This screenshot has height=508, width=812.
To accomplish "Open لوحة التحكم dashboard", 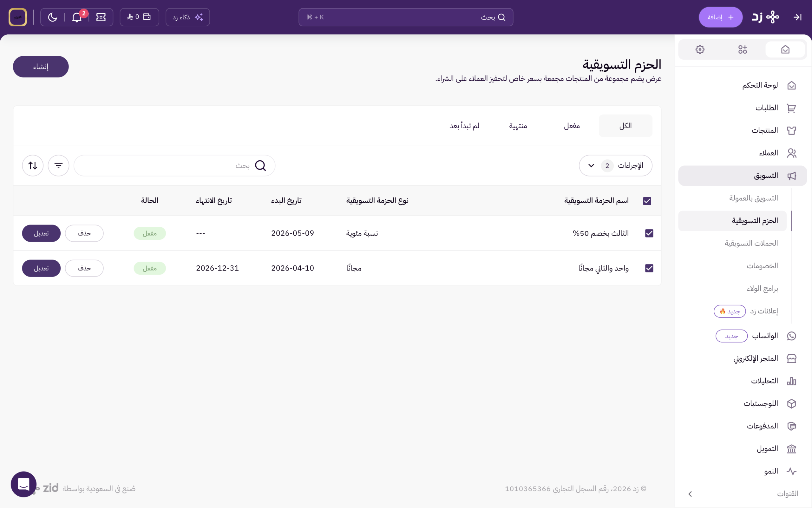I will pyautogui.click(x=743, y=85).
